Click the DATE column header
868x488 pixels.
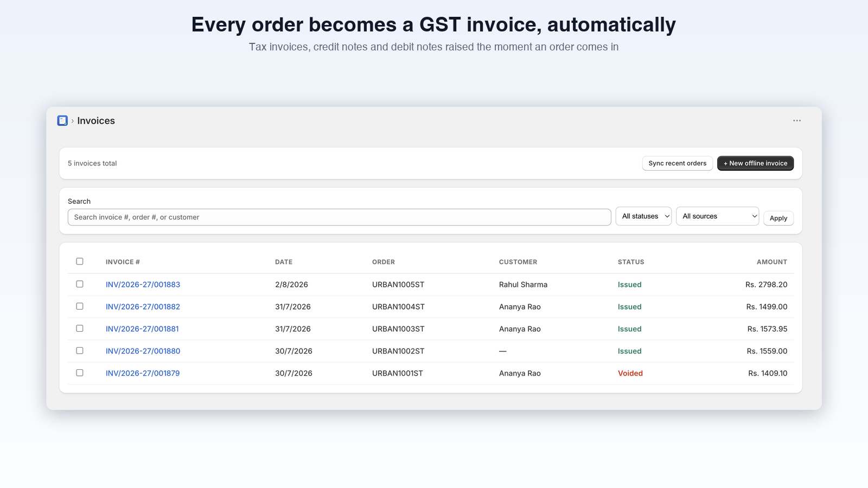pos(284,262)
